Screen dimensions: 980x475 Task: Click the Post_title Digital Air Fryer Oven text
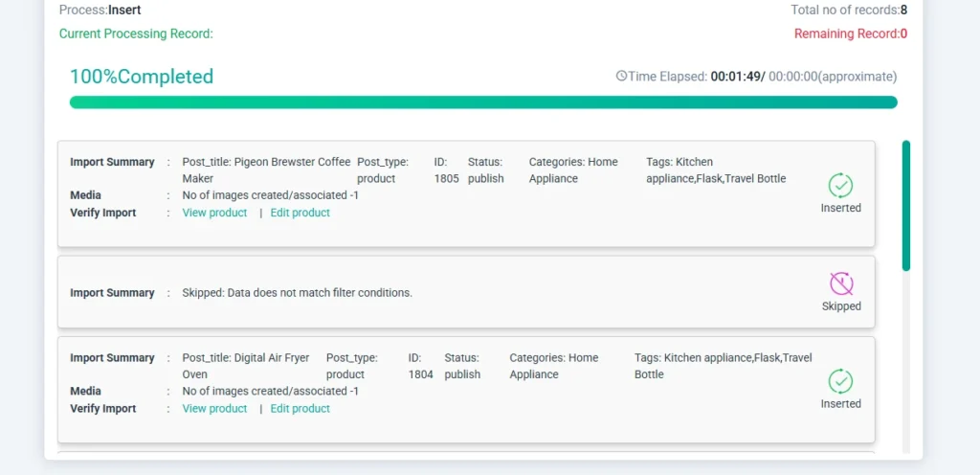(246, 366)
